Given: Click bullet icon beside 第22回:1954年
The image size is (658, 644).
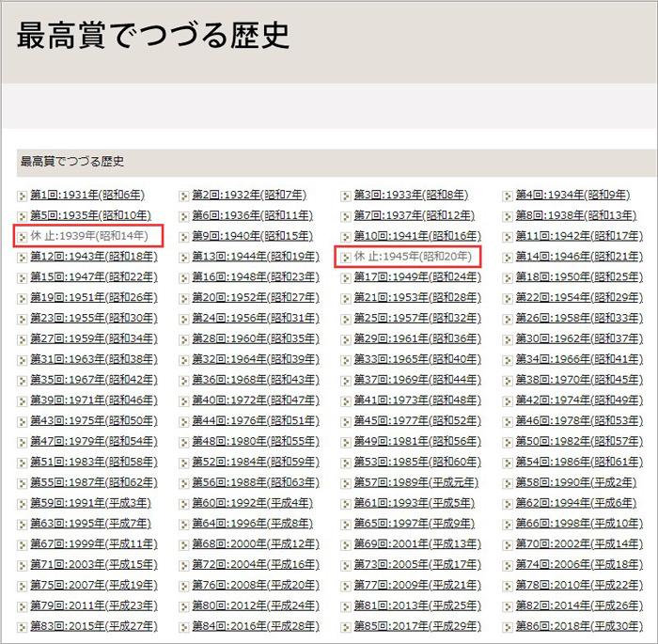Looking at the screenshot, I should (x=508, y=299).
